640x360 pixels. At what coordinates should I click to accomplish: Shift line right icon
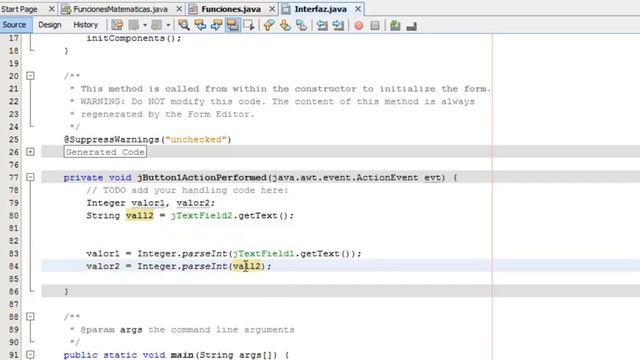pos(338,25)
